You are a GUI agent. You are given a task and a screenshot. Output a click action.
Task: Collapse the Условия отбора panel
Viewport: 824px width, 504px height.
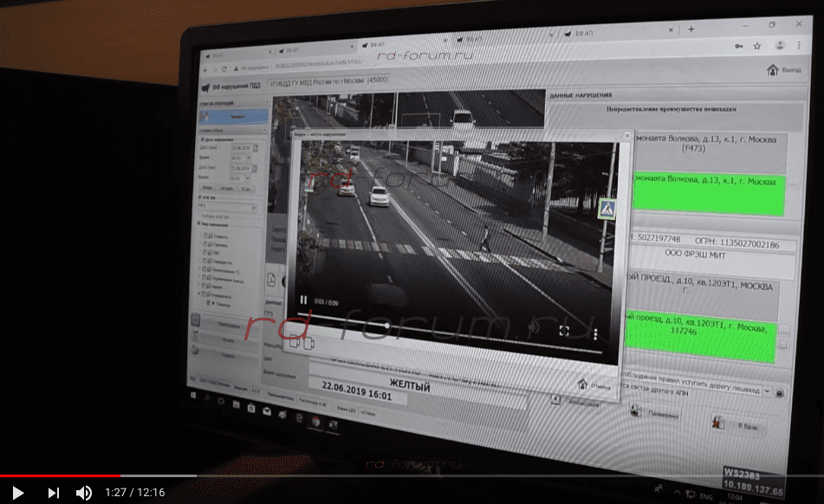[263, 130]
